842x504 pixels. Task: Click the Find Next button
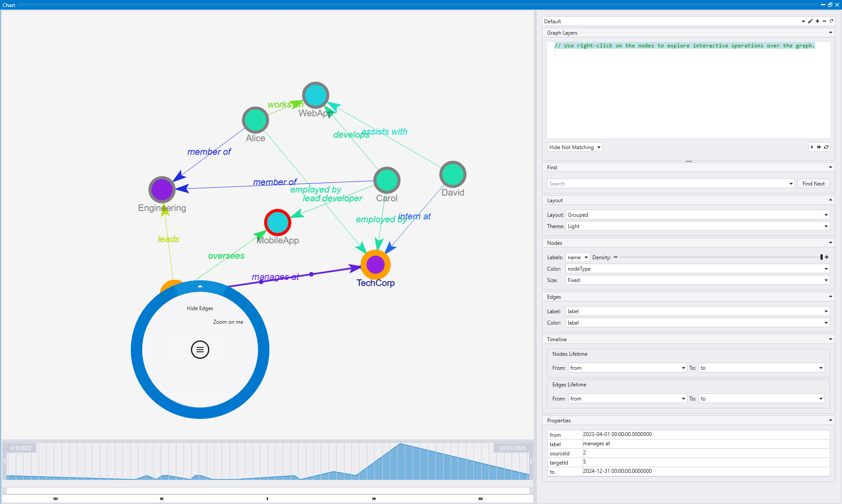click(x=813, y=183)
